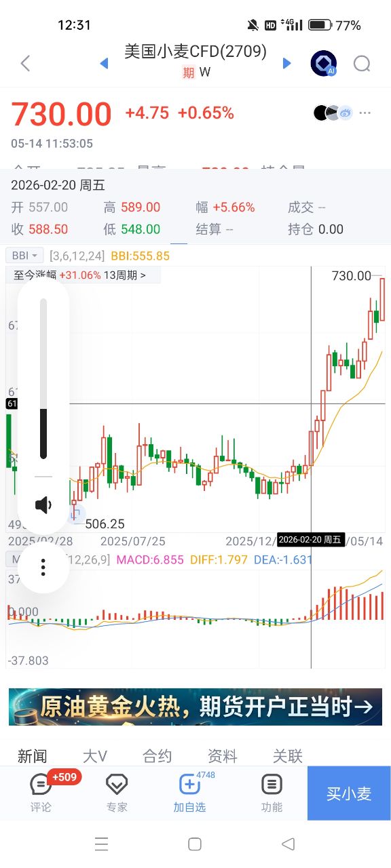Adjust the vertical volume slider
391x868 pixels.
(x=43, y=378)
